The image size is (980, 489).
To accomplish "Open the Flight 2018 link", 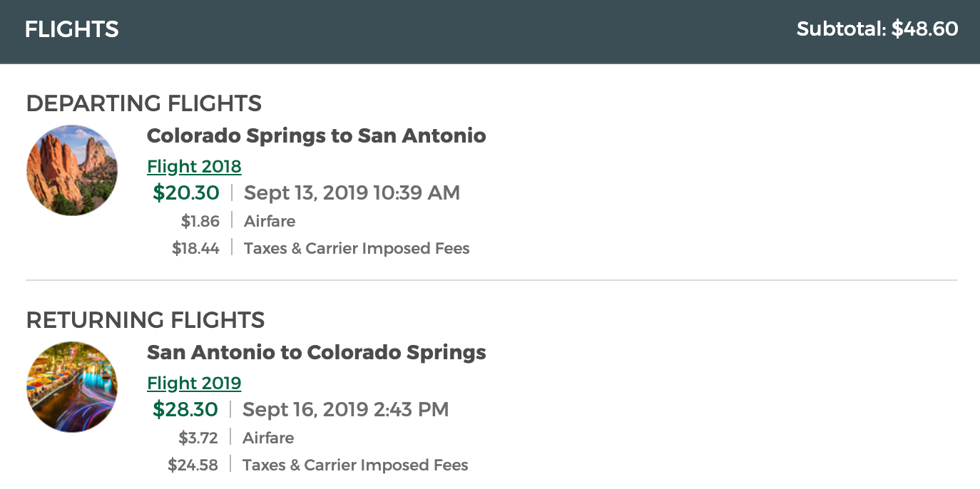I will point(194,167).
